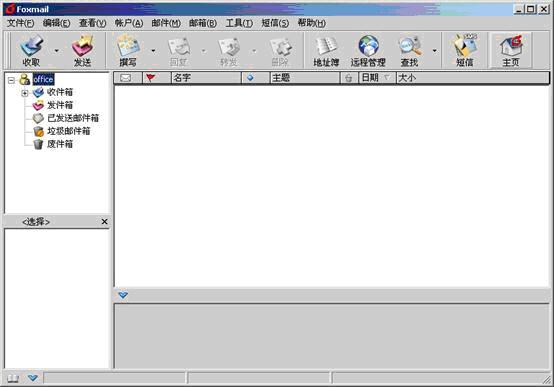This screenshot has width=554, height=387.
Task: Toggle preview pane with blue arrow
Action: [x=123, y=295]
